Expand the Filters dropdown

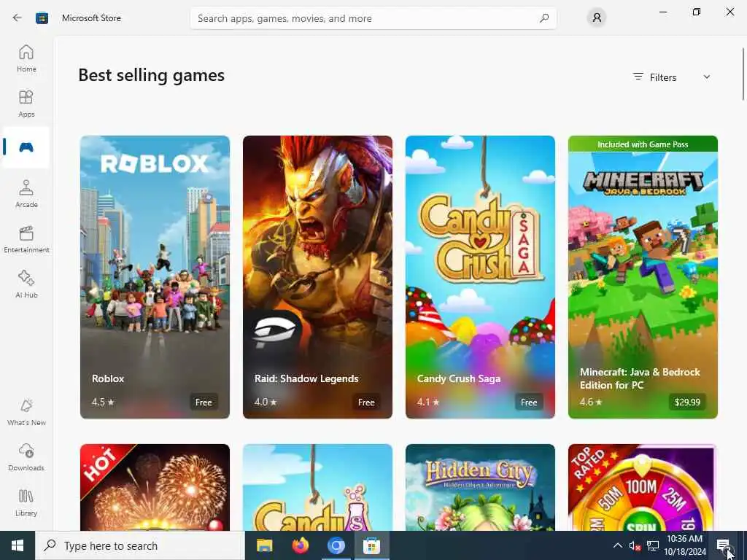(672, 77)
